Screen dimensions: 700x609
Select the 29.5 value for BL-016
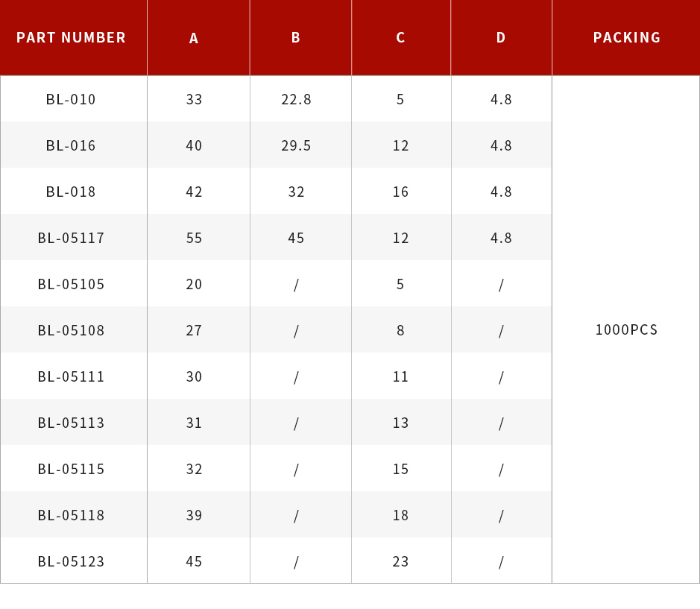(296, 145)
